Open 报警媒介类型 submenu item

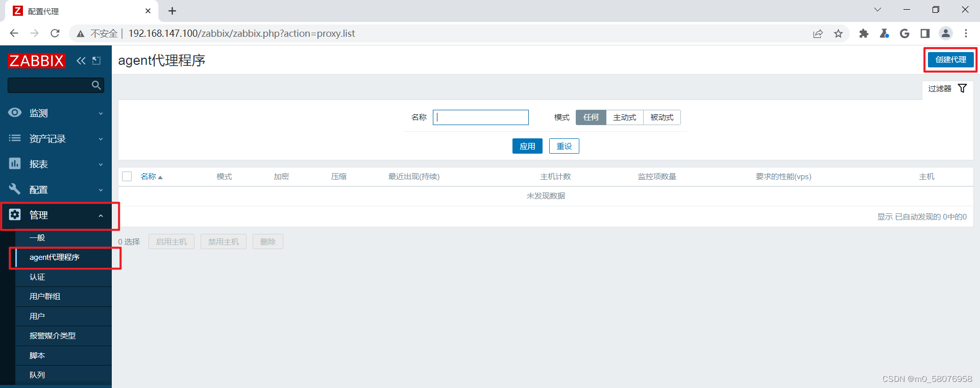(63, 336)
